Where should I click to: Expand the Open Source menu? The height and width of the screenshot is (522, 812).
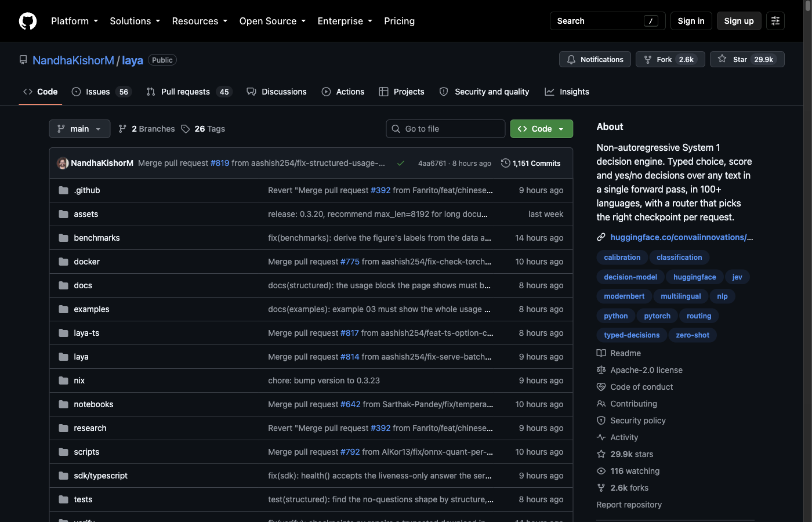[273, 21]
